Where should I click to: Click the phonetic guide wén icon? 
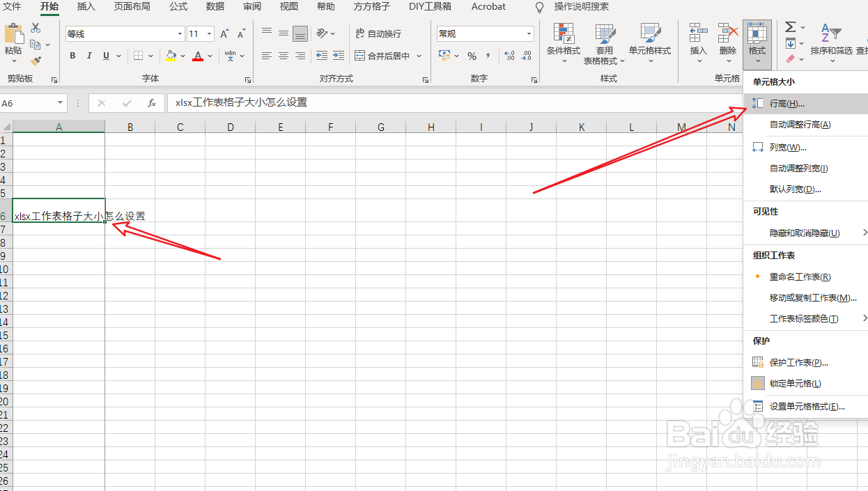(x=230, y=56)
